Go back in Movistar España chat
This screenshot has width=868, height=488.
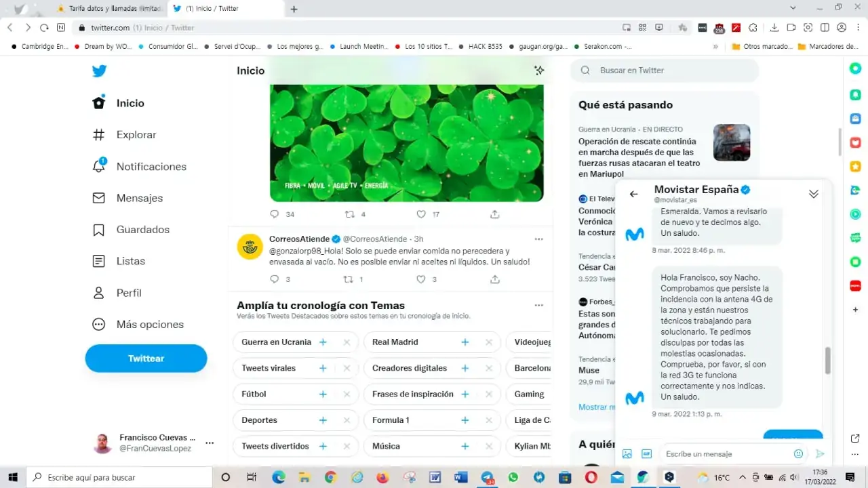point(634,194)
